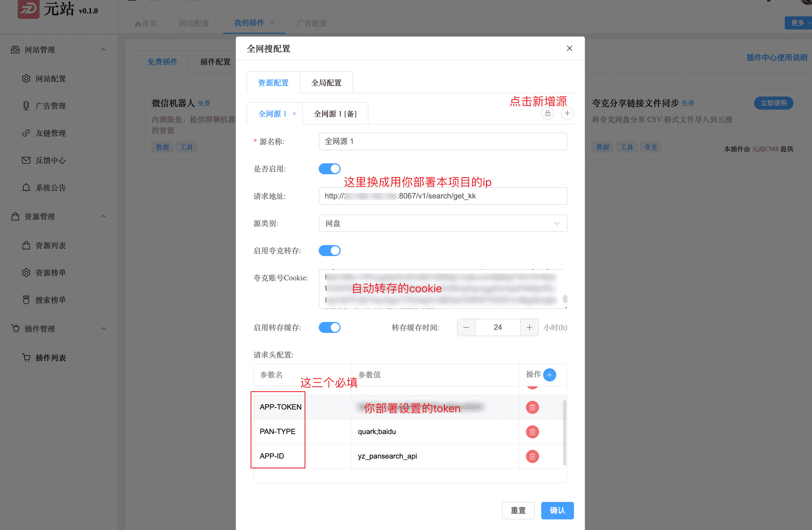Click the APP-ID parameter name cell
Viewport: 812px width, 530px height.
coord(302,456)
